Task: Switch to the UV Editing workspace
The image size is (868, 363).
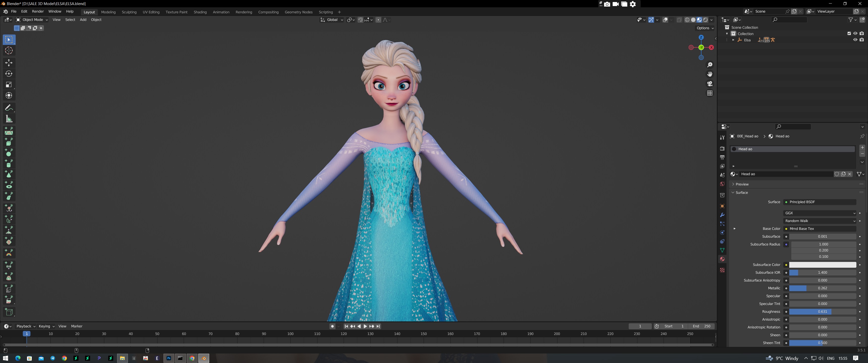Action: pyautogui.click(x=151, y=12)
